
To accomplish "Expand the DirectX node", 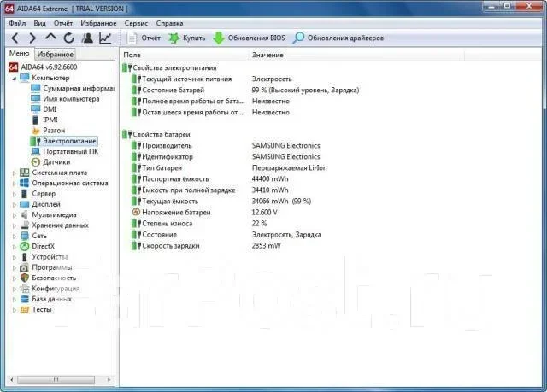I will (15, 246).
